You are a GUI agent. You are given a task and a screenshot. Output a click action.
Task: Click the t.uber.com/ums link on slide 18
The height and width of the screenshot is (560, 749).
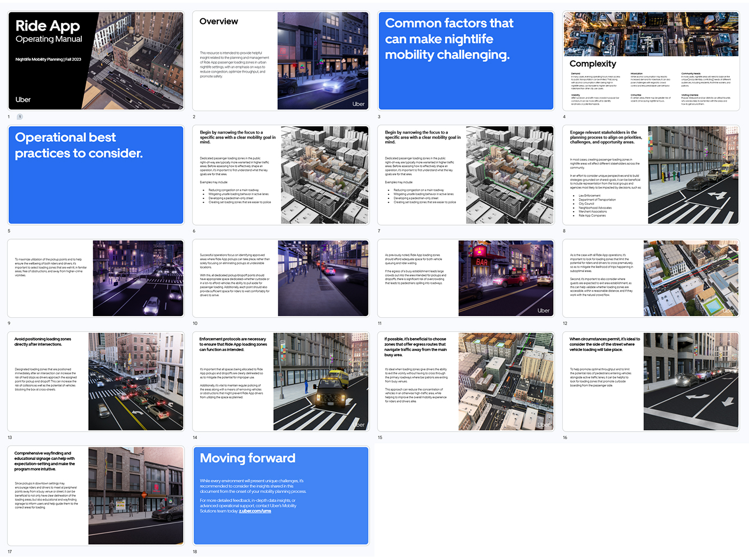tap(255, 511)
